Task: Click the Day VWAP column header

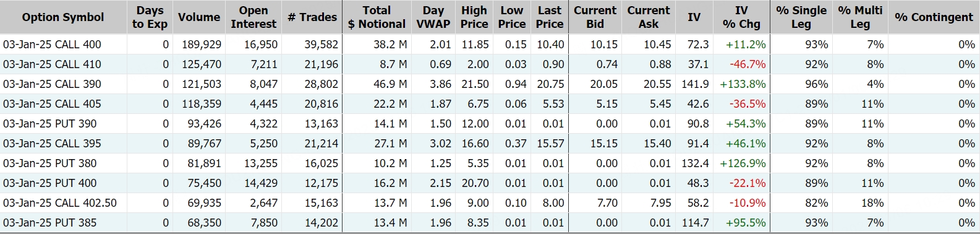Action: click(x=433, y=17)
